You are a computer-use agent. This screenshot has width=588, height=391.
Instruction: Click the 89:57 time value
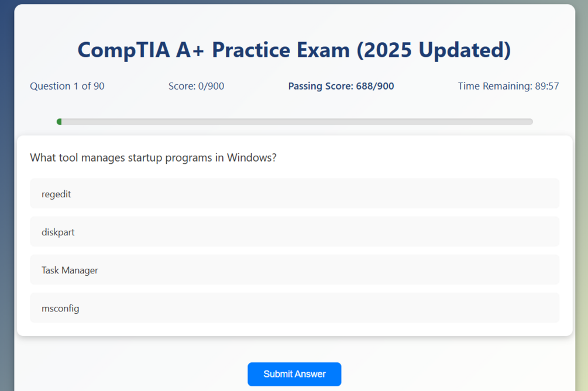click(547, 86)
